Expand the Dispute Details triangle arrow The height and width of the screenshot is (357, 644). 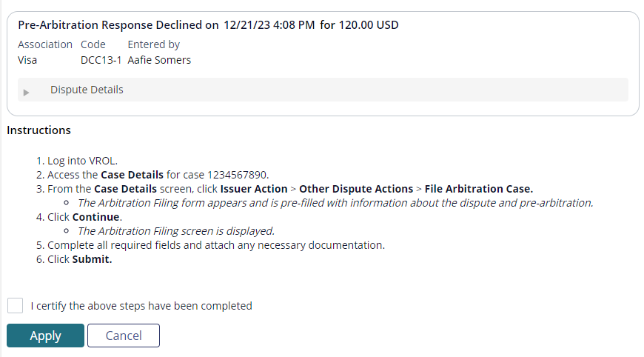27,91
